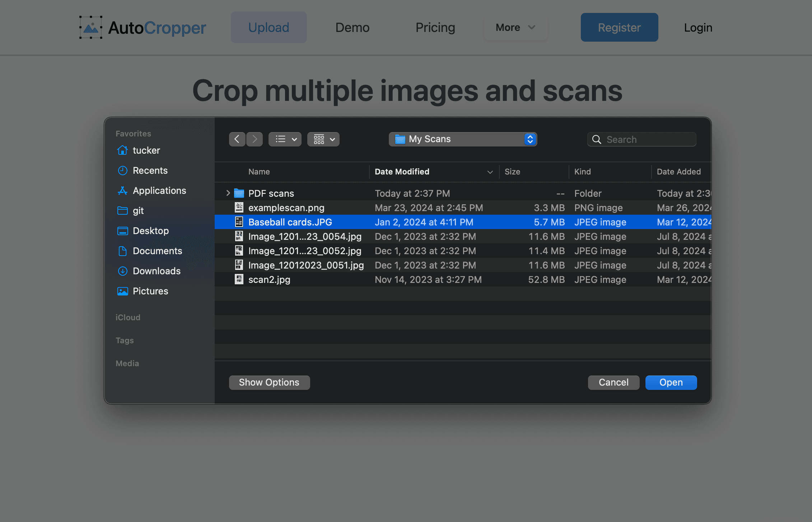This screenshot has height=522, width=812.
Task: Show Options in the file dialog
Action: pyautogui.click(x=269, y=382)
